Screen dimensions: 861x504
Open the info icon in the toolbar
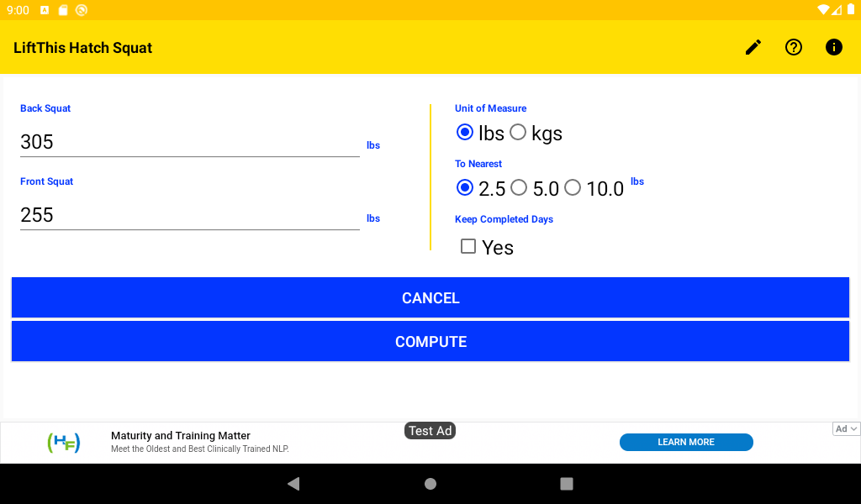(833, 47)
